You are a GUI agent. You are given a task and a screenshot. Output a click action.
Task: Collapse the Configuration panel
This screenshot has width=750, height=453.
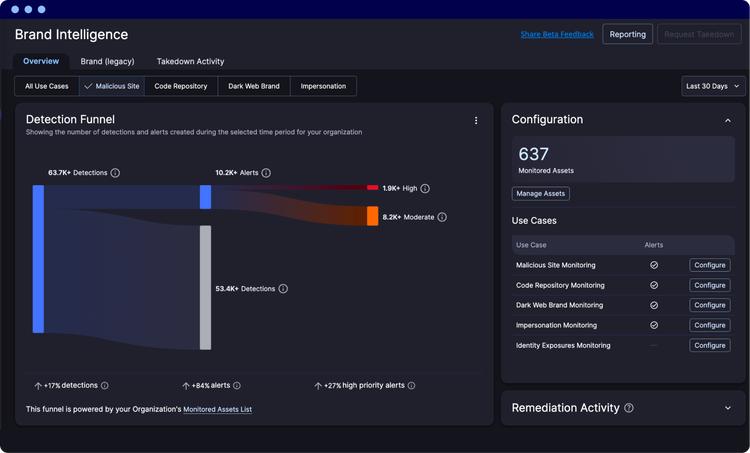(x=728, y=121)
